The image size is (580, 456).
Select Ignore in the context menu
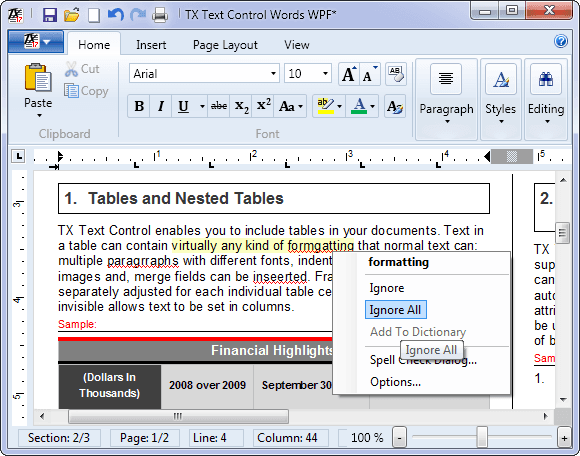click(387, 288)
